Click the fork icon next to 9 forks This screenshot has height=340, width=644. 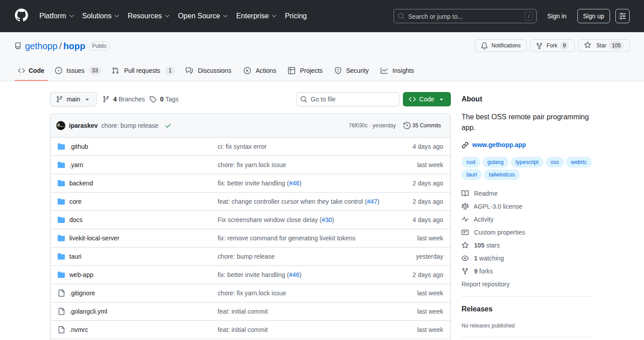pyautogui.click(x=465, y=271)
